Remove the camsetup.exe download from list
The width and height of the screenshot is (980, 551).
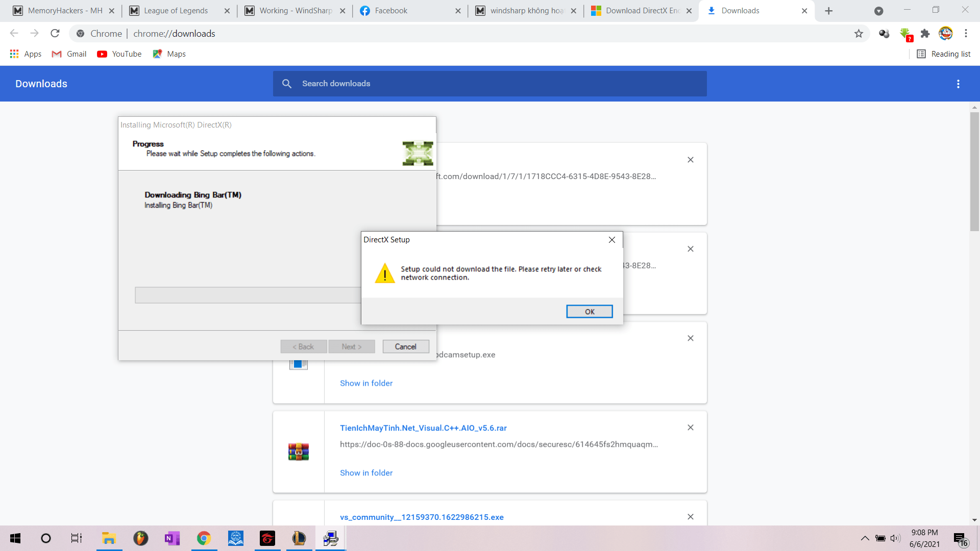click(x=691, y=338)
